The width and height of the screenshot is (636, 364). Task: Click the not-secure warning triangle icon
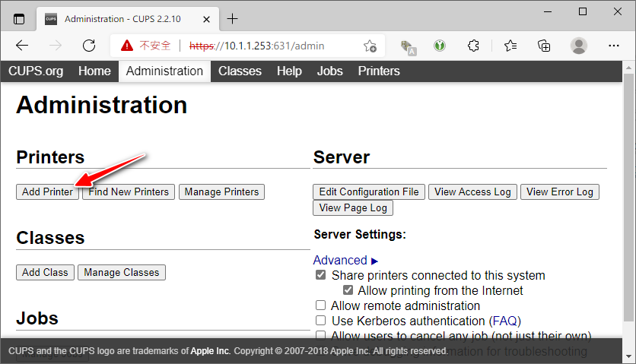[127, 46]
